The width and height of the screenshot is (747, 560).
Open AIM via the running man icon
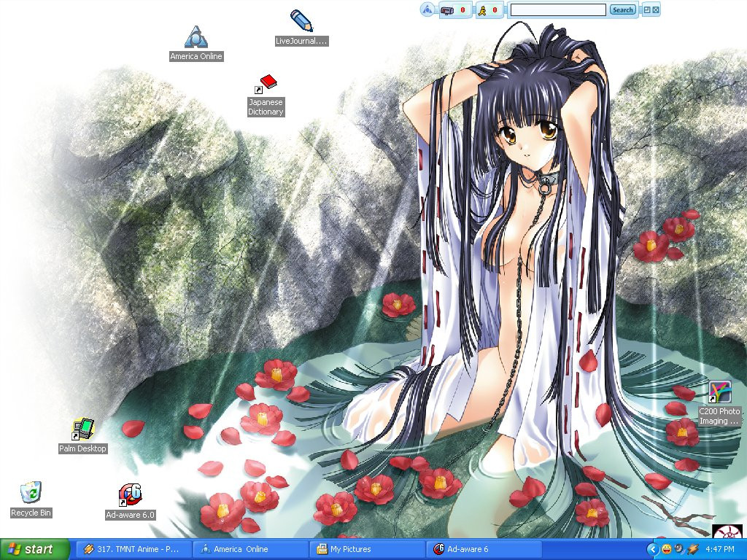482,10
